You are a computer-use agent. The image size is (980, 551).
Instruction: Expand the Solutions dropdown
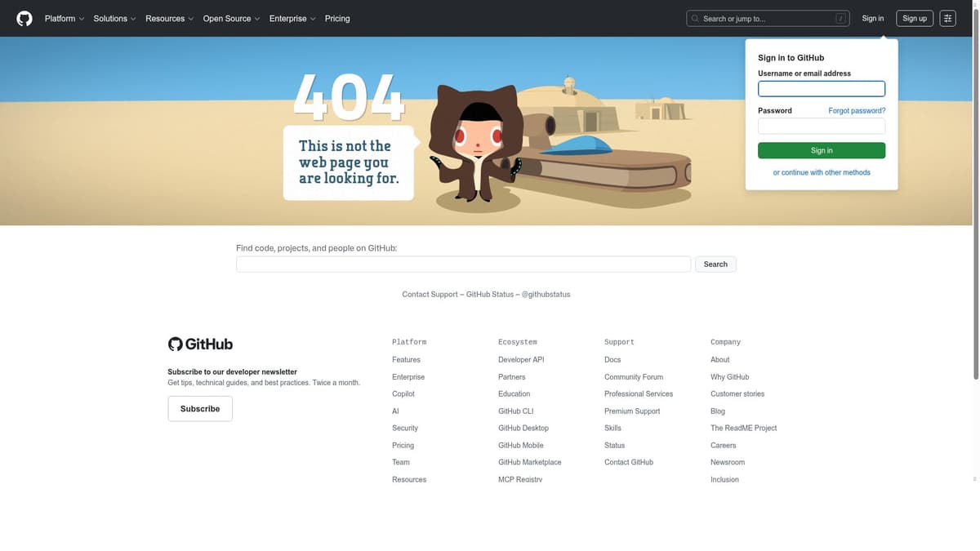pyautogui.click(x=110, y=17)
